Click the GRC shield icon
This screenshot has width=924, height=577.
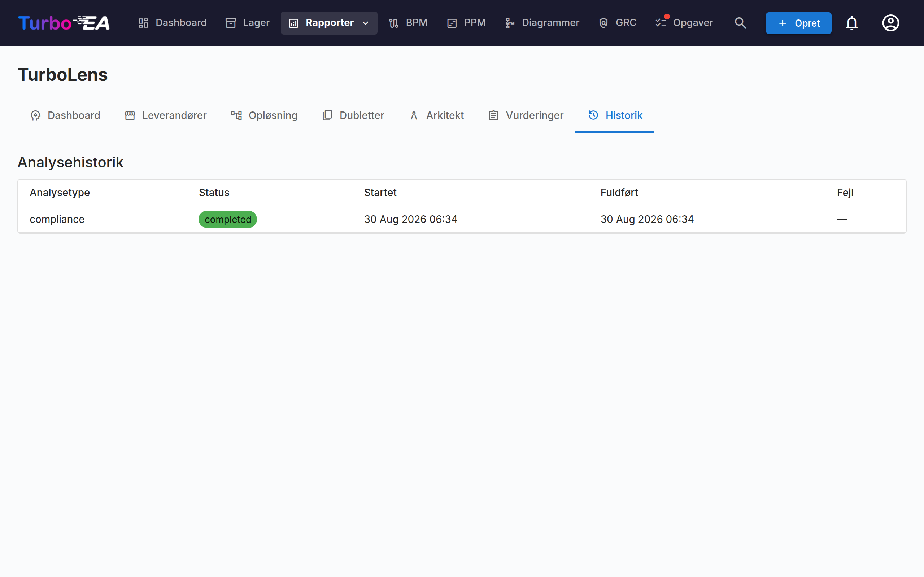click(x=603, y=23)
